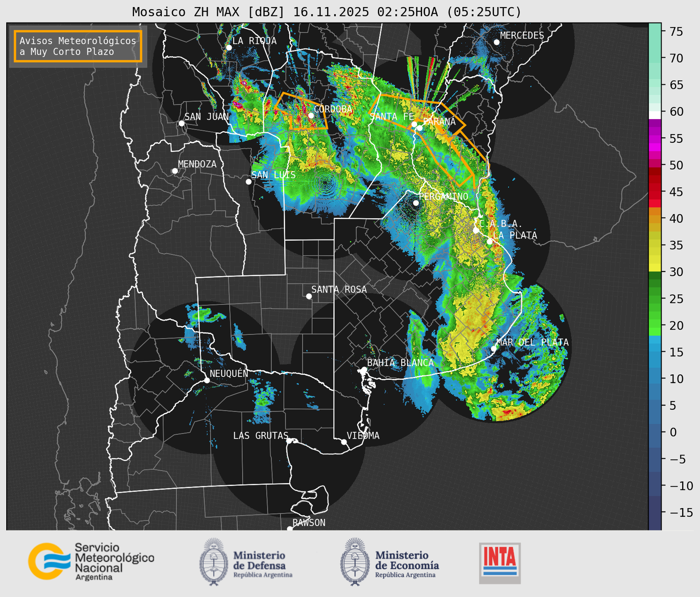Image resolution: width=700 pixels, height=597 pixels.
Task: Click the map title with date 16.11.2025
Action: pos(327,12)
